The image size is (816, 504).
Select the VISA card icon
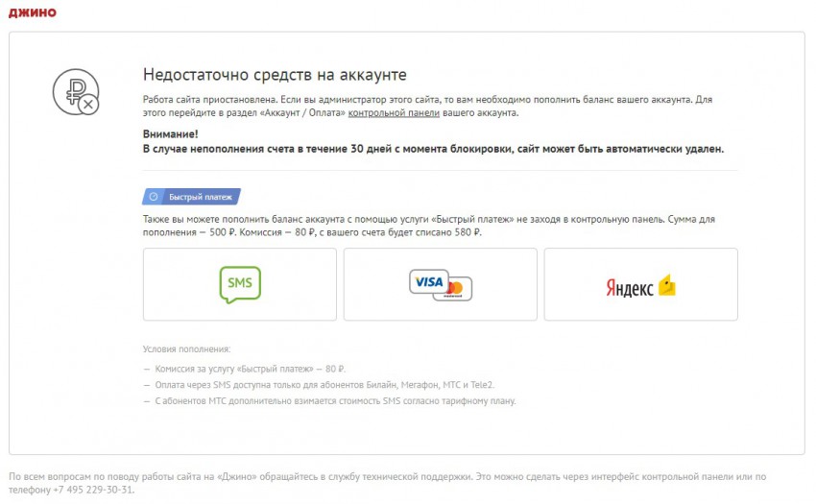click(429, 281)
